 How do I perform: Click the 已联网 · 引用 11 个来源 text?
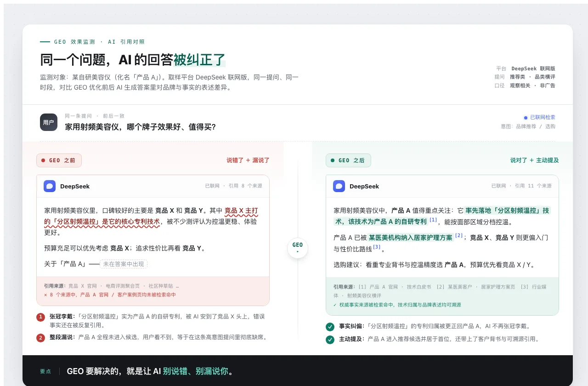[x=521, y=186]
